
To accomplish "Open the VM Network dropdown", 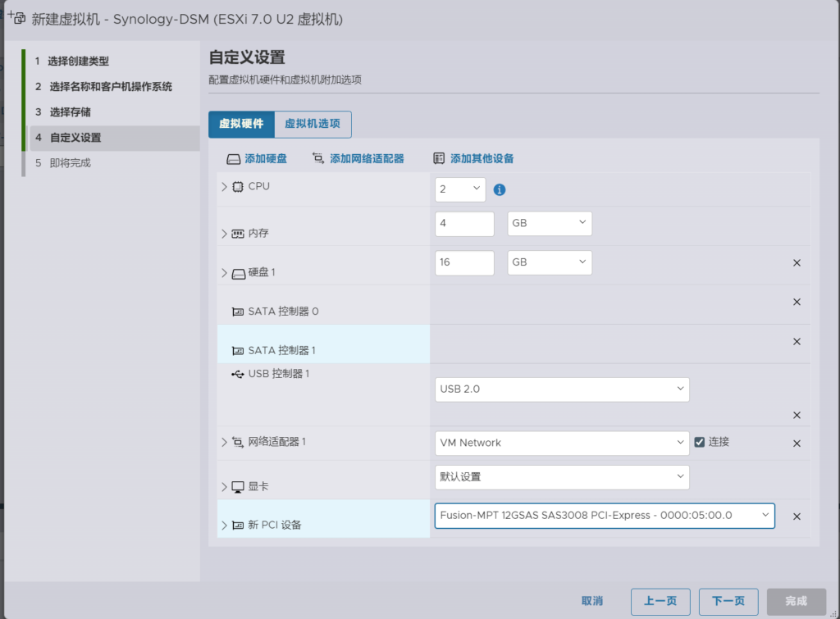I will point(562,443).
